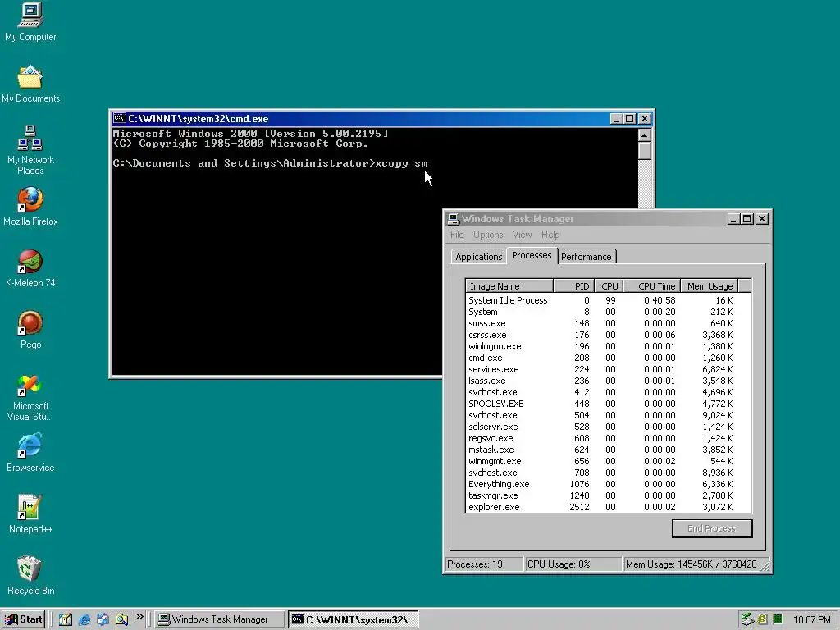The image size is (840, 630).
Task: Click the End Process button
Action: [x=712, y=528]
